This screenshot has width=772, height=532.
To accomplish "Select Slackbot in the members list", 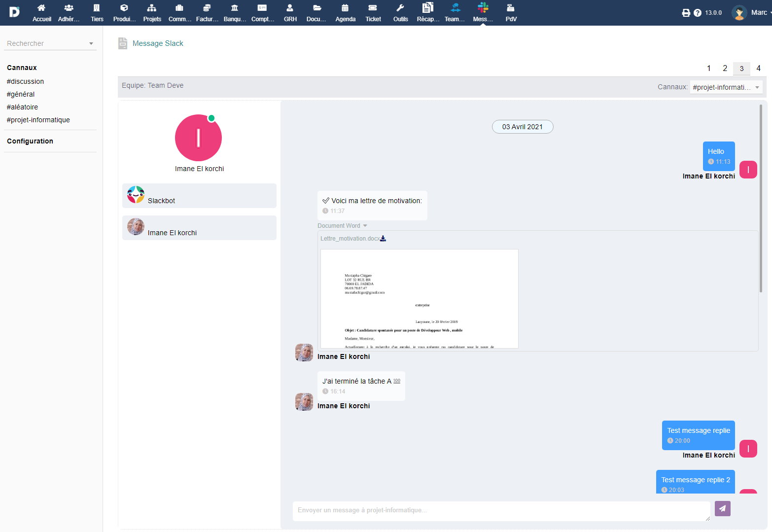I will [x=199, y=196].
